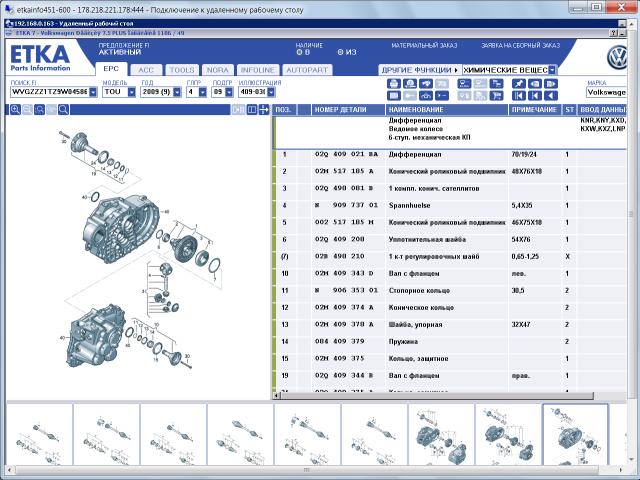Switch to the ACC tab
This screenshot has width=640, height=480.
146,70
